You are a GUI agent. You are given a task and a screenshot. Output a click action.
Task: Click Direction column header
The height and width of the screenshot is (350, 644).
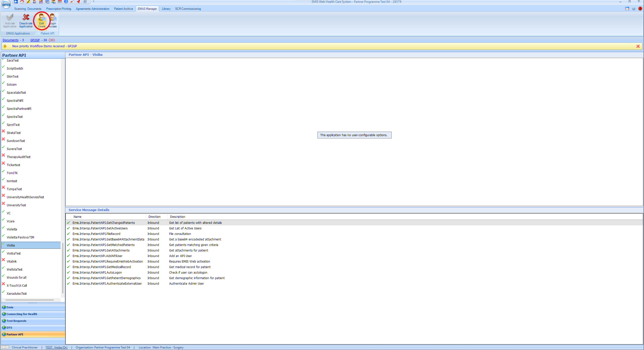[157, 217]
